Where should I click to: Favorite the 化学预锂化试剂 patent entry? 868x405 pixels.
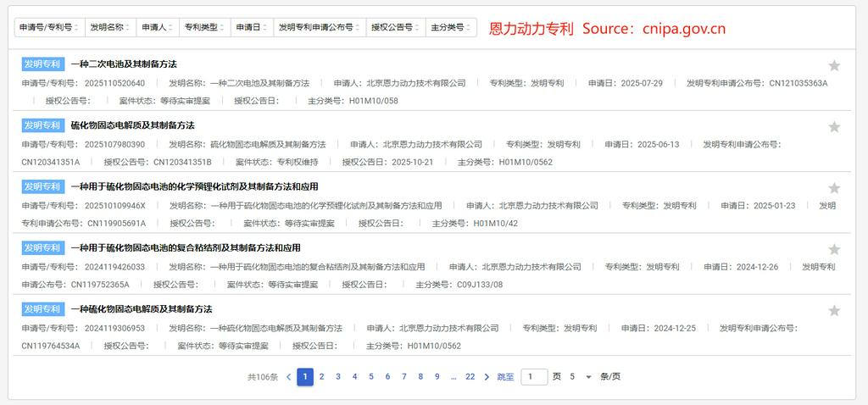tap(834, 188)
